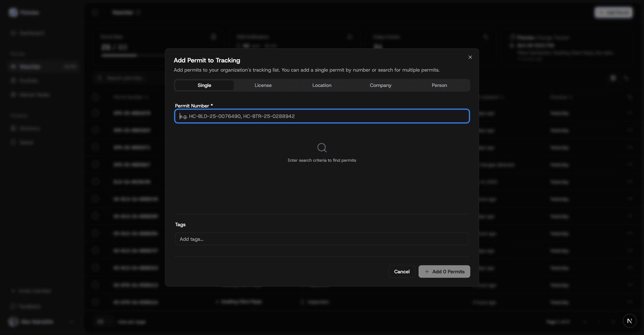
Task: Check the first permit row's checkbox
Action: tap(95, 113)
